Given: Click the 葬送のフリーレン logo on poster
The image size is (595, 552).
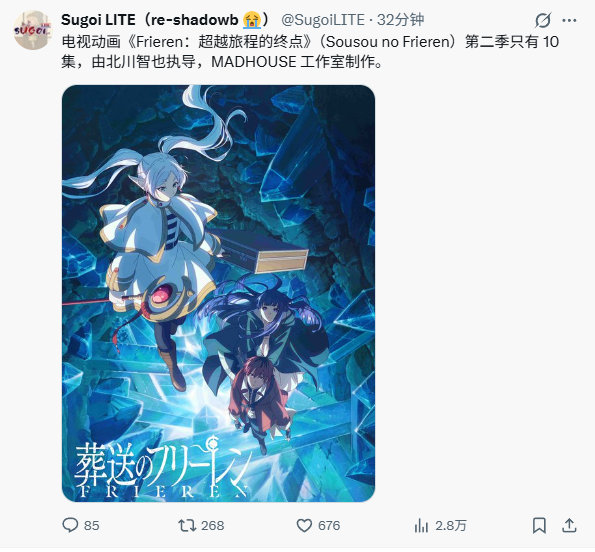Looking at the screenshot, I should [x=164, y=467].
